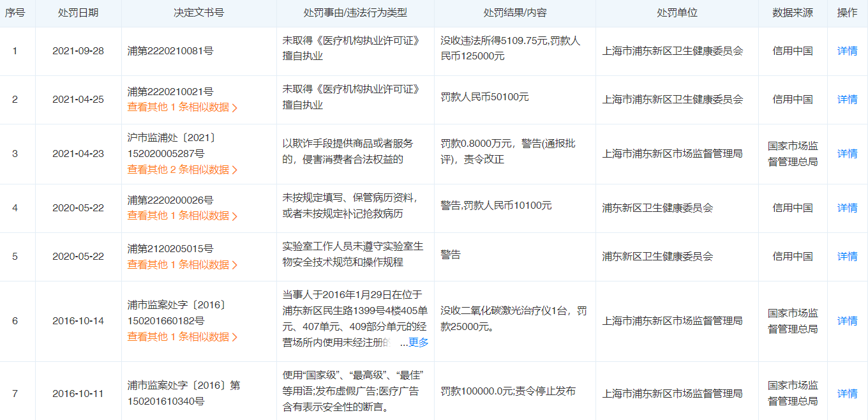The height and width of the screenshot is (420, 868).
Task: Click the 数据来源 column header
Action: pos(792,13)
